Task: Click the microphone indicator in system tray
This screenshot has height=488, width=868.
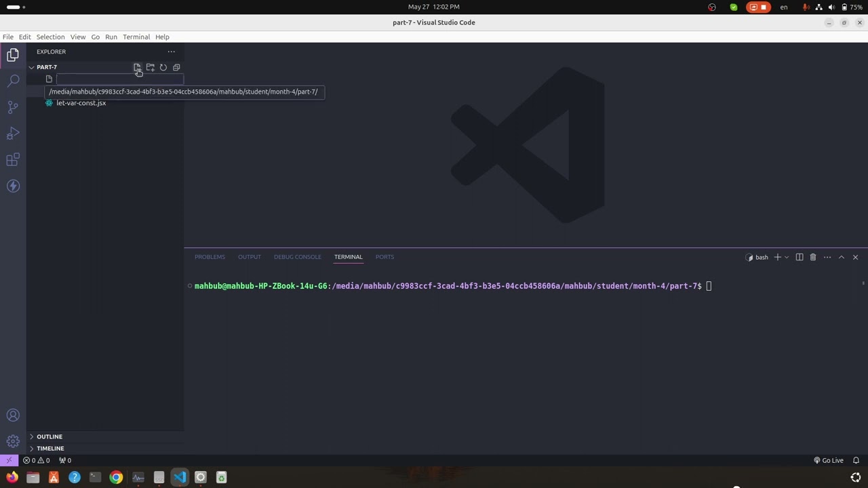Action: coord(806,7)
